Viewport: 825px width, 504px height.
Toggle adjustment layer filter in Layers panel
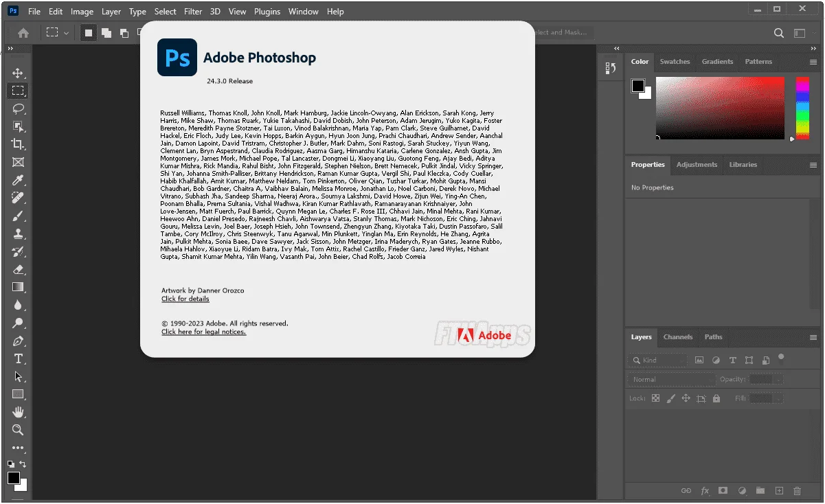tap(716, 360)
